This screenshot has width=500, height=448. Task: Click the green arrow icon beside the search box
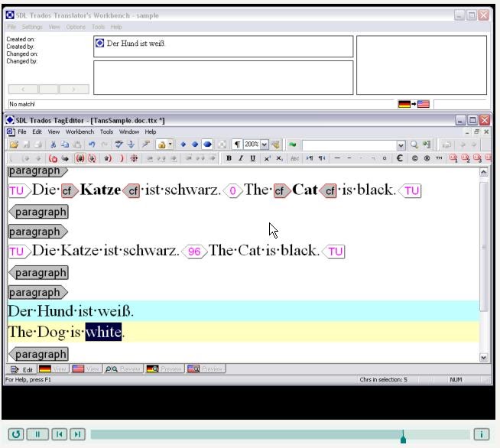click(x=292, y=144)
